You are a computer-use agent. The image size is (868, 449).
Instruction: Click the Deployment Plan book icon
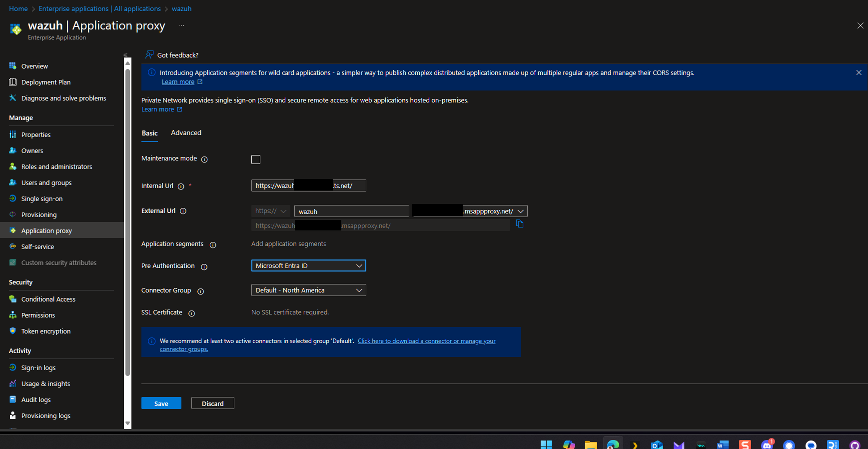tap(12, 81)
